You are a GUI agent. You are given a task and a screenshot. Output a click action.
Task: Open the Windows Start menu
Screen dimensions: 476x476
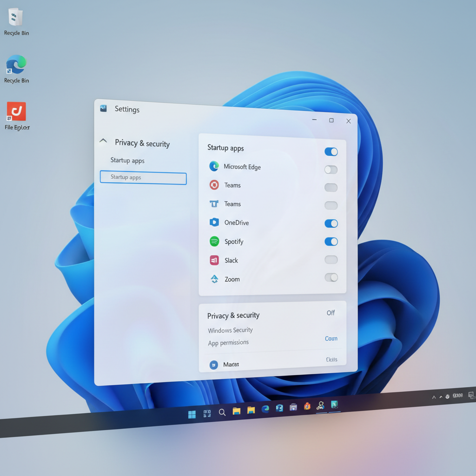[192, 414]
